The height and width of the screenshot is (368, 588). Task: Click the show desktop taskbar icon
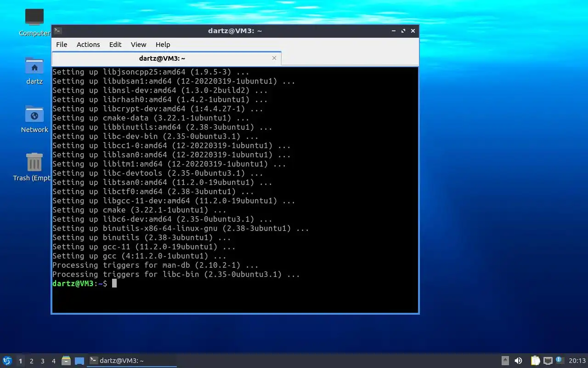[79, 361]
